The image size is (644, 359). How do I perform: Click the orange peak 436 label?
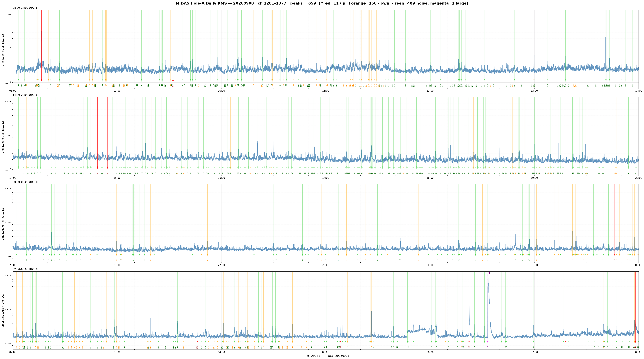91,260
